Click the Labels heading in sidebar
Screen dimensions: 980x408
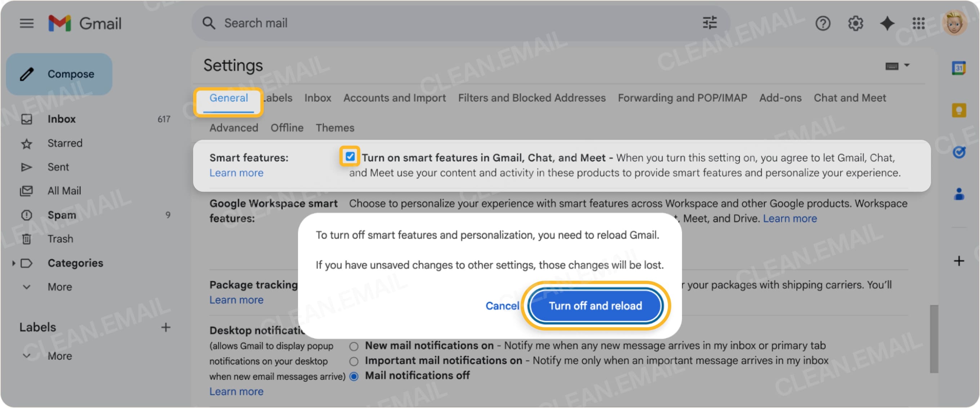tap(37, 327)
